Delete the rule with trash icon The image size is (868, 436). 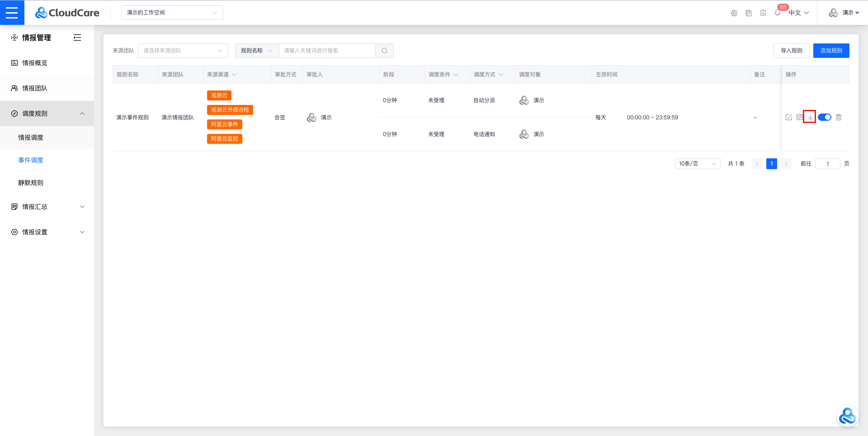coord(839,117)
